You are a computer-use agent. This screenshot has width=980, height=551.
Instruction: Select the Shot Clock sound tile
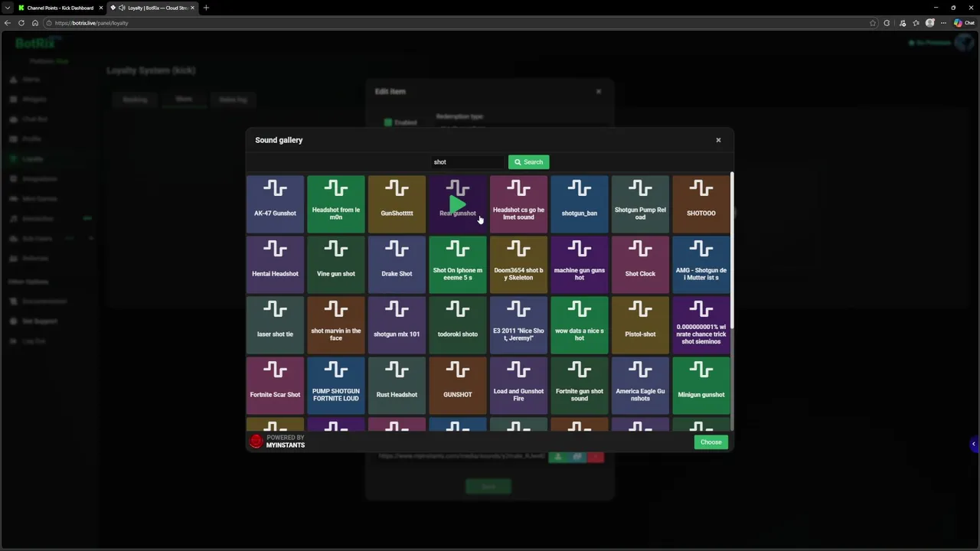[640, 265]
